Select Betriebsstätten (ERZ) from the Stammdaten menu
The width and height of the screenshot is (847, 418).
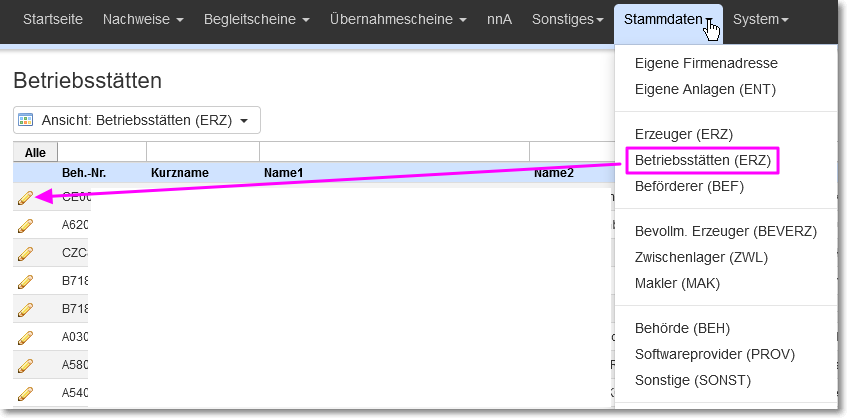[702, 160]
